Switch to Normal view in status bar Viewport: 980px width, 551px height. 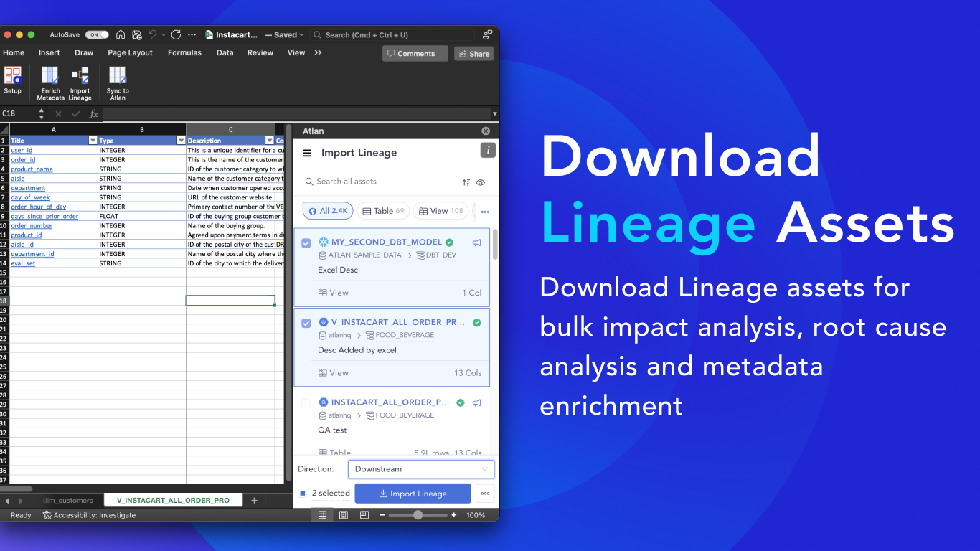322,515
